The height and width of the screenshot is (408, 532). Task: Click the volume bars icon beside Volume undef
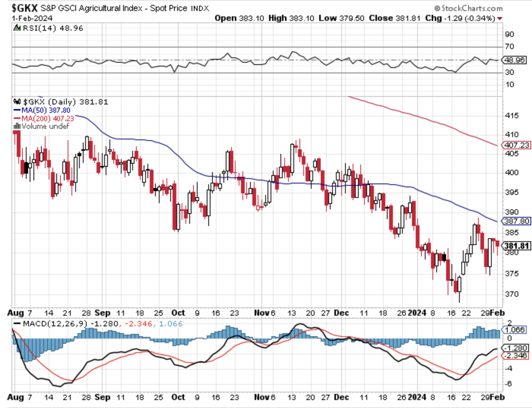17,126
